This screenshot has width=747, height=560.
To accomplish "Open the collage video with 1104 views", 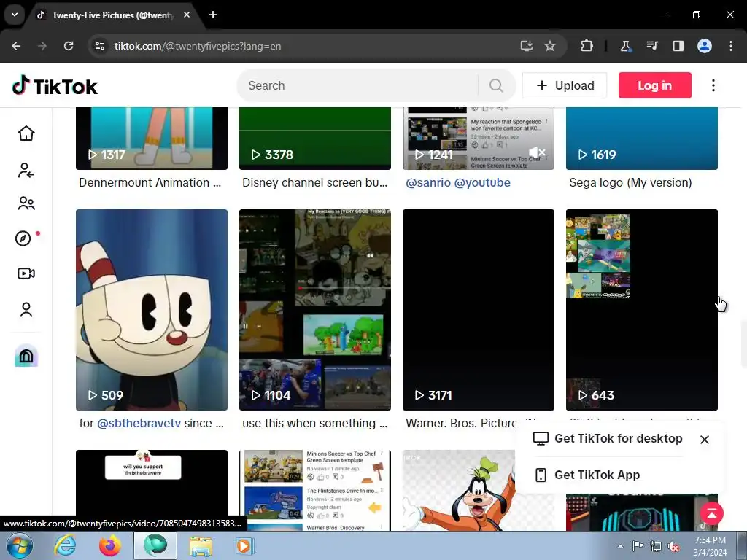I will (315, 309).
